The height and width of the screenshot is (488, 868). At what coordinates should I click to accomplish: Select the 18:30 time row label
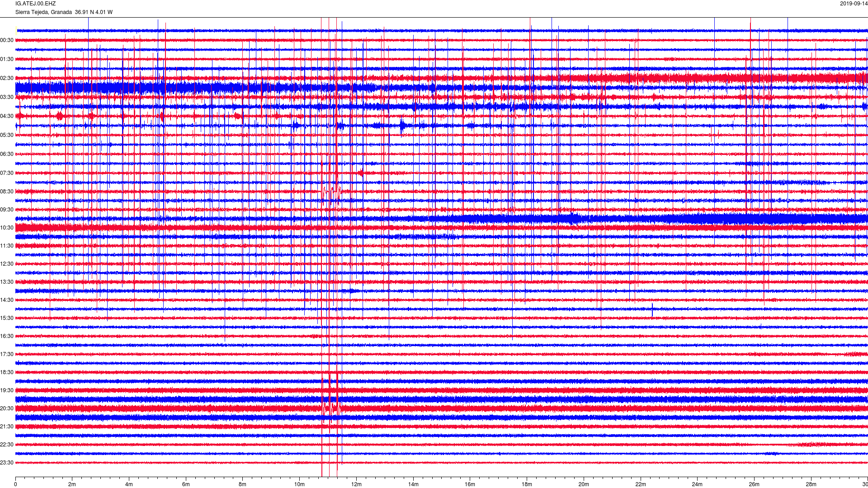click(x=7, y=372)
